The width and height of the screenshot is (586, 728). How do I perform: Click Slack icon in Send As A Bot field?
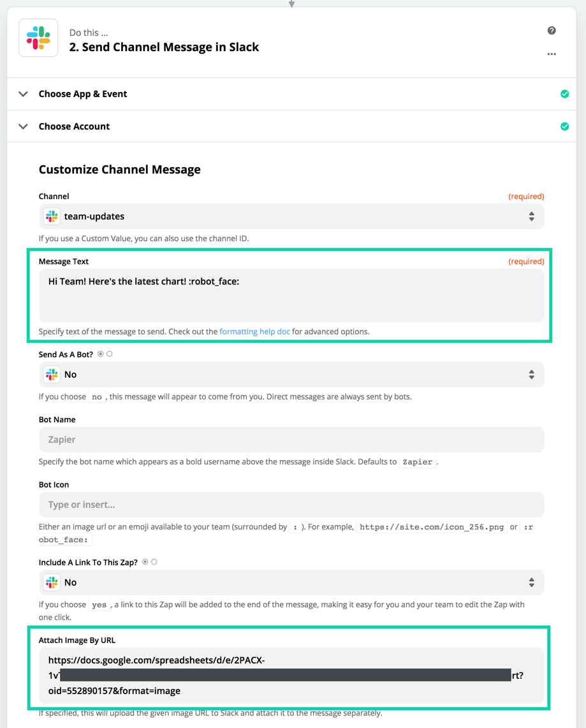point(52,375)
